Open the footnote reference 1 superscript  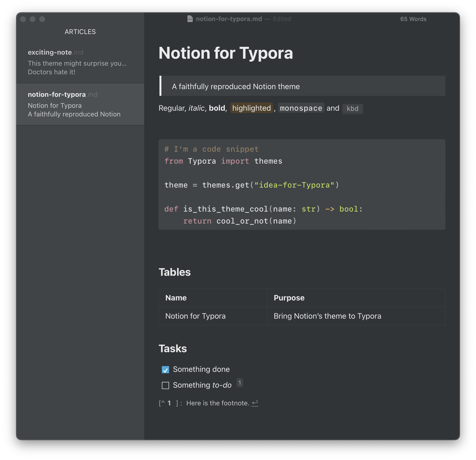pyautogui.click(x=240, y=383)
